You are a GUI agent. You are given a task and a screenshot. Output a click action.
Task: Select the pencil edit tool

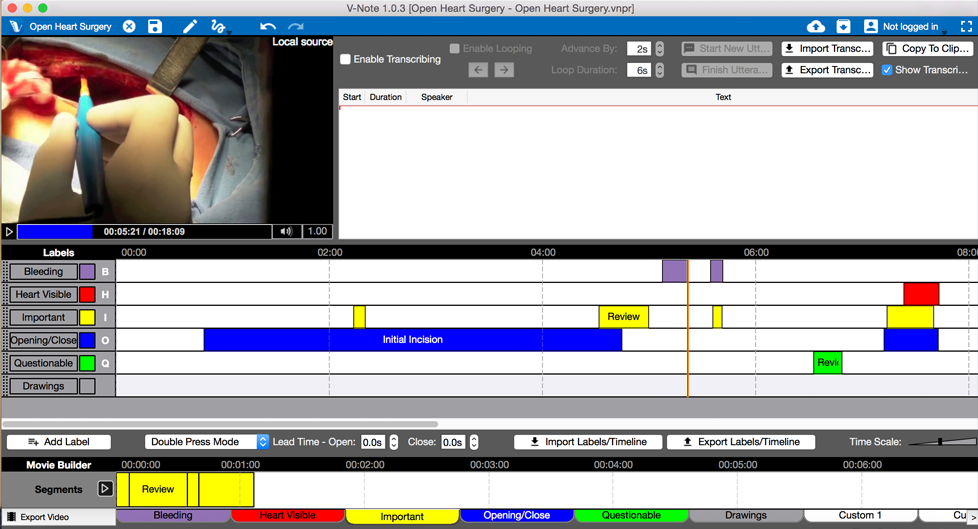(189, 26)
